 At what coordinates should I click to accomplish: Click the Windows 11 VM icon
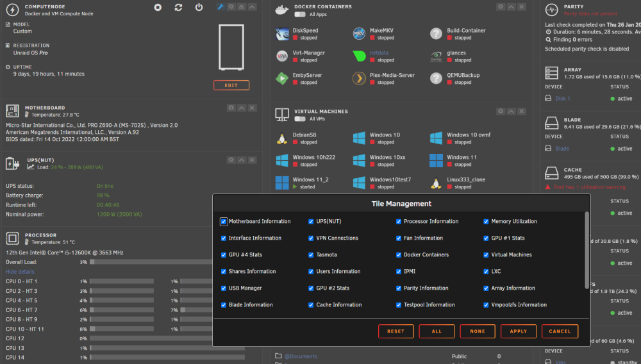coord(436,161)
